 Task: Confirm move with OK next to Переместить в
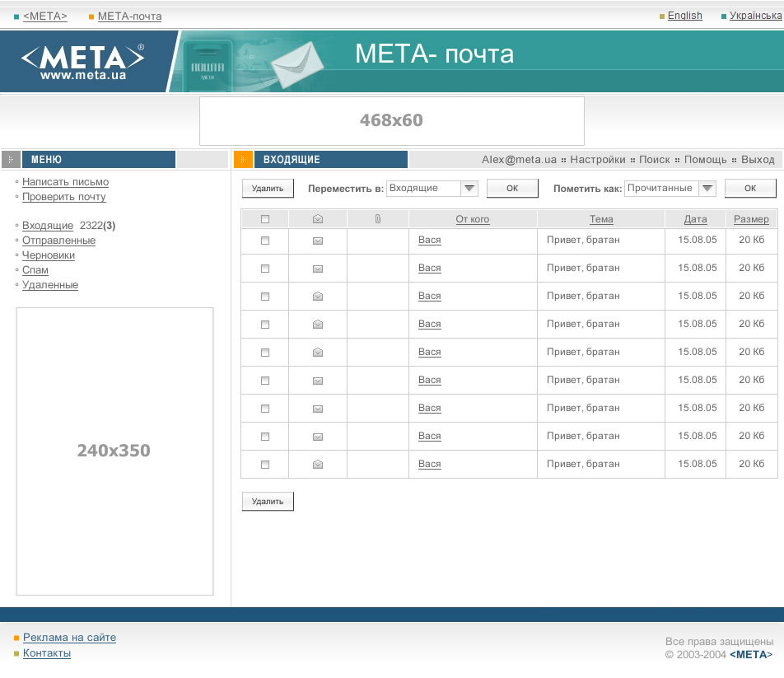512,189
